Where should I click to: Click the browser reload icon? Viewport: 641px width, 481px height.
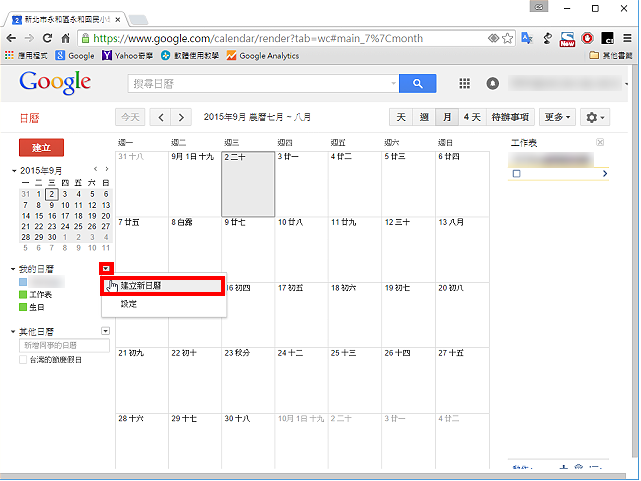tap(47, 38)
